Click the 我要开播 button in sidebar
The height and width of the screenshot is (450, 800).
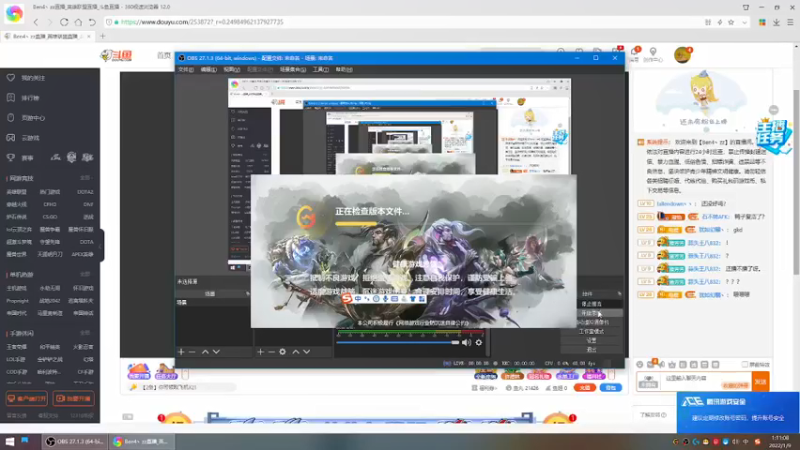coord(73,398)
